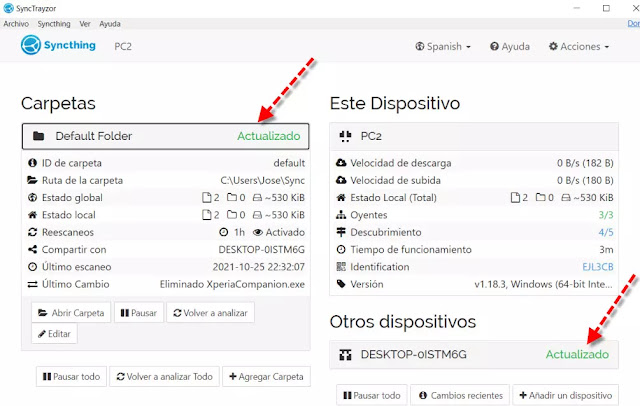This screenshot has height=406, width=640.
Task: Pause the Default Folder with Pausar
Action: (x=139, y=313)
